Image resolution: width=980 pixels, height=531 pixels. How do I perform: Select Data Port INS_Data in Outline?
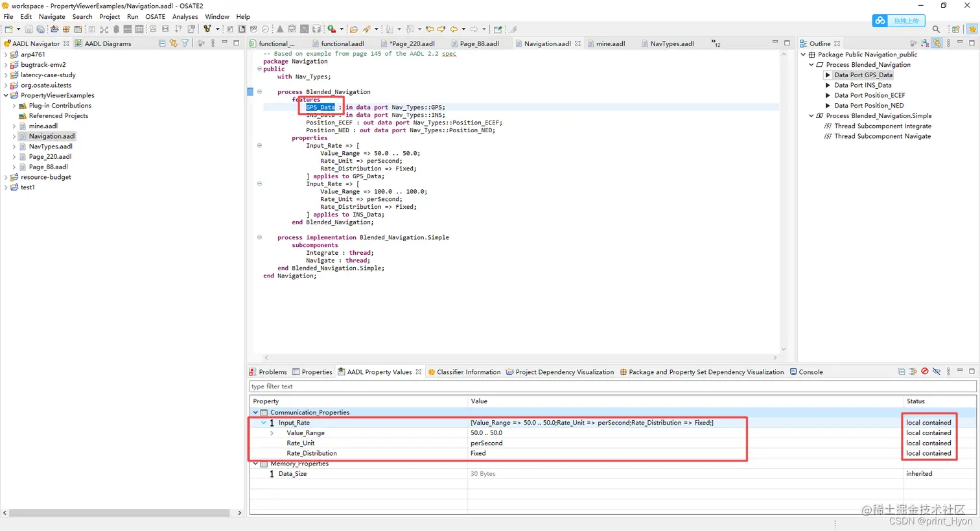pos(863,85)
